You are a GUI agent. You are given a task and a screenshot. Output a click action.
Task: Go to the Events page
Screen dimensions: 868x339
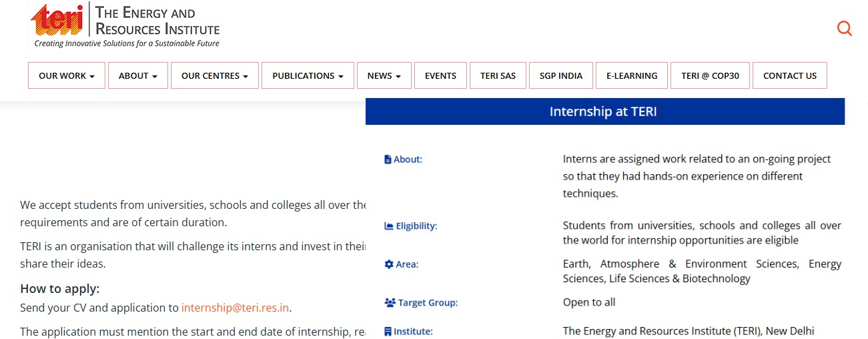pos(440,76)
